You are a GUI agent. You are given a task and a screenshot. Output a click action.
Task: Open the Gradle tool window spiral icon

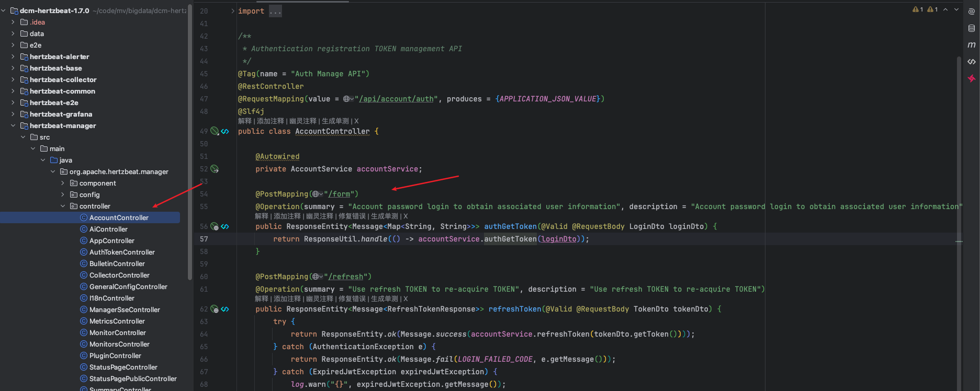click(x=971, y=11)
